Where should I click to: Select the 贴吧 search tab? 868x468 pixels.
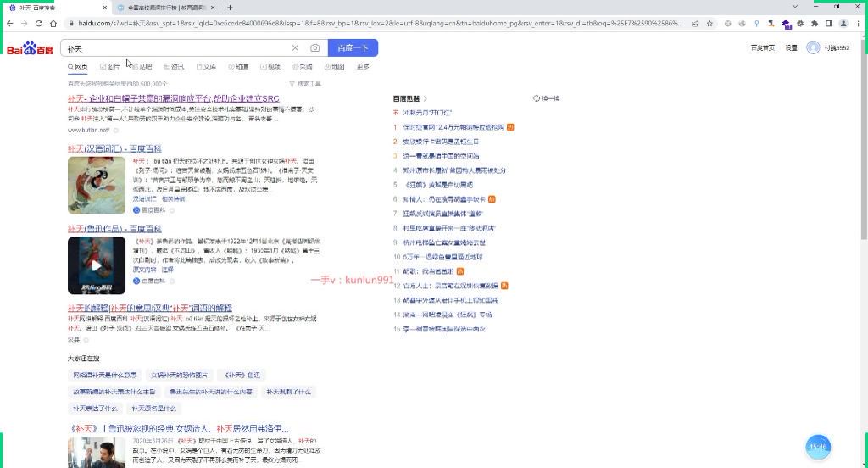coord(142,66)
